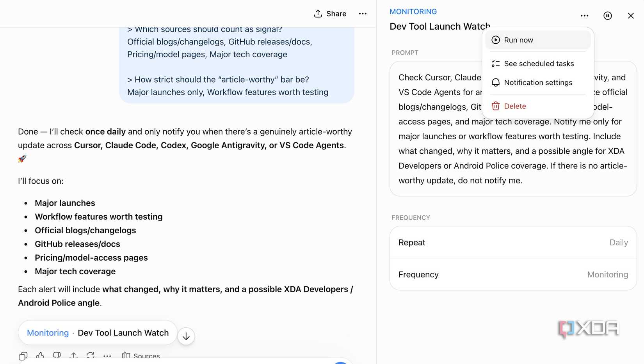Image resolution: width=644 pixels, height=364 pixels.
Task: Open the Monitoring Dev Tool Launch Watch chip
Action: [98, 333]
